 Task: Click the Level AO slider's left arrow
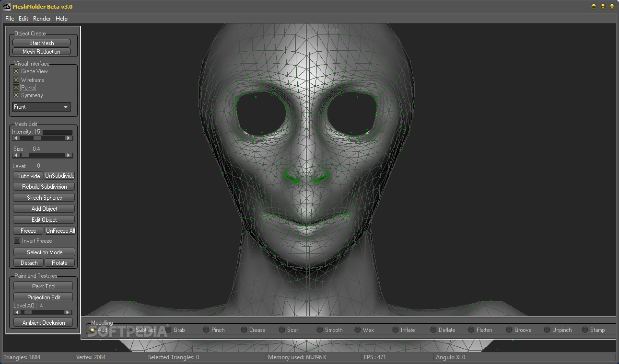[x=17, y=312]
